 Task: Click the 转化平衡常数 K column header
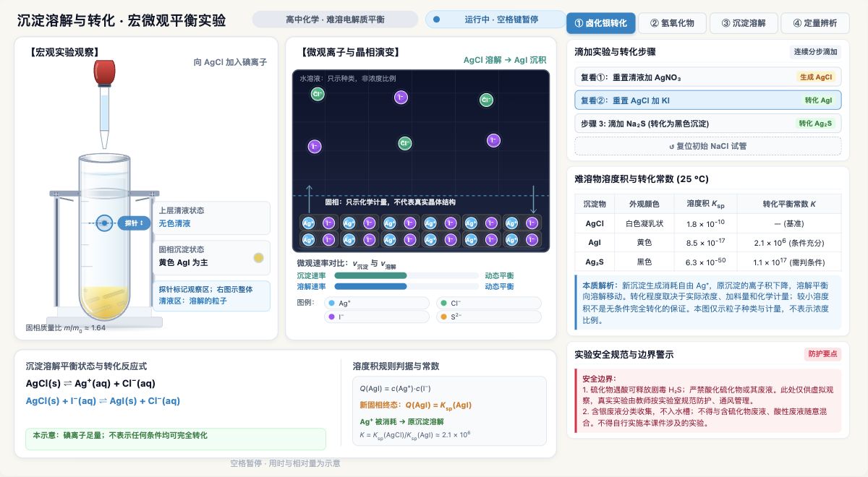(789, 204)
